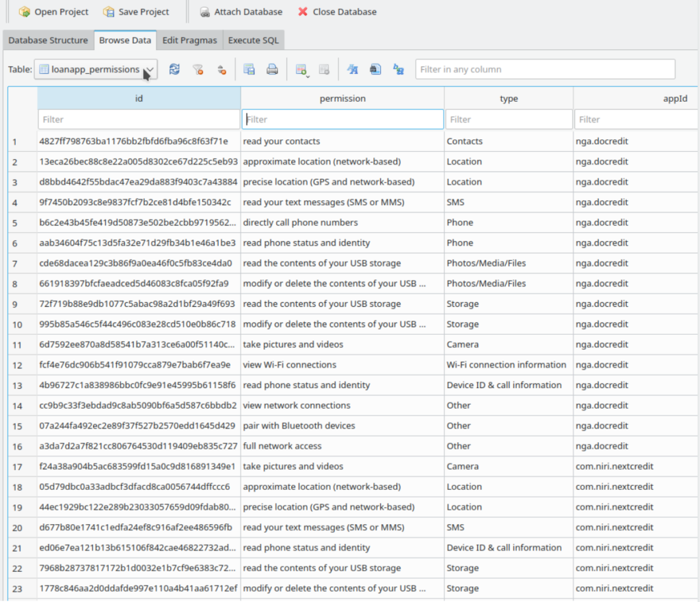Select 'SMS' type cell in row 4
700x602 pixels.
coord(509,202)
